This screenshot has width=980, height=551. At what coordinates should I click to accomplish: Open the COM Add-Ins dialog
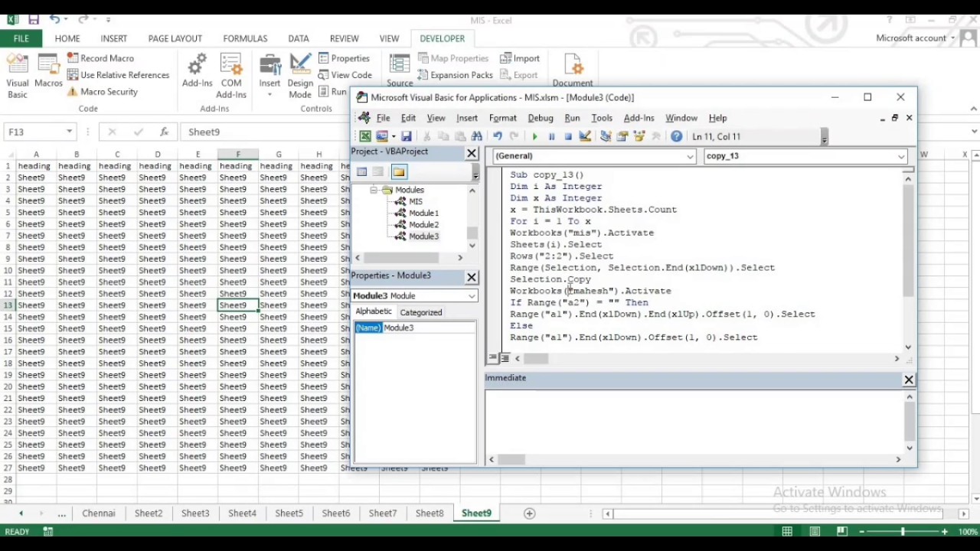(231, 77)
